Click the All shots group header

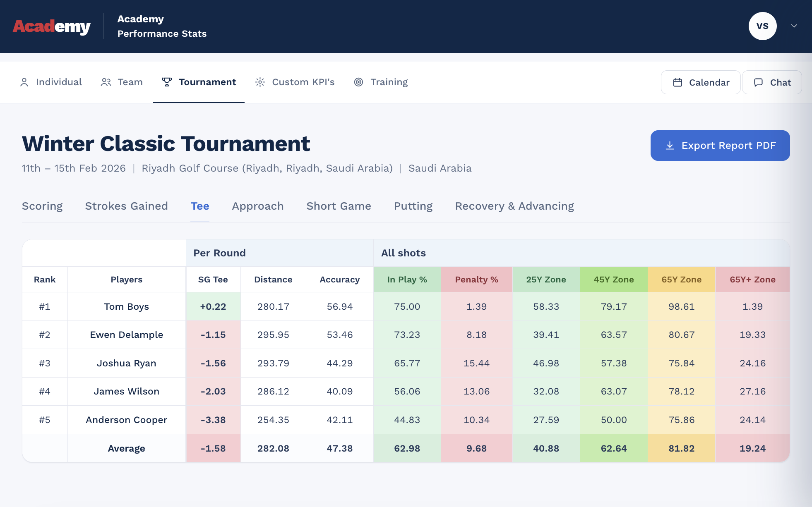point(581,253)
